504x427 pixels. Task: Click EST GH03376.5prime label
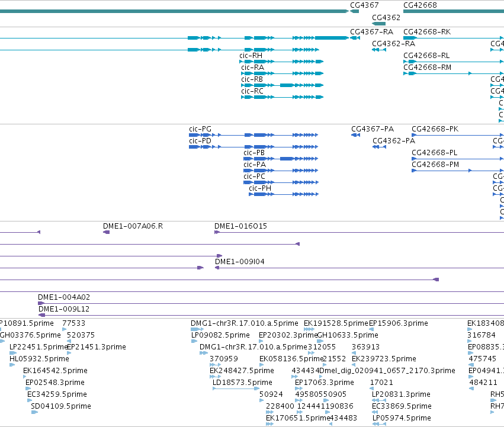[x=30, y=335]
